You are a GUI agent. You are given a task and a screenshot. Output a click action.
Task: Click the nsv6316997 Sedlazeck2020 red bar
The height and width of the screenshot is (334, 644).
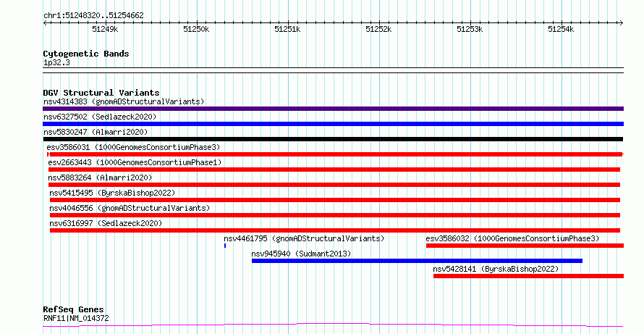point(335,230)
